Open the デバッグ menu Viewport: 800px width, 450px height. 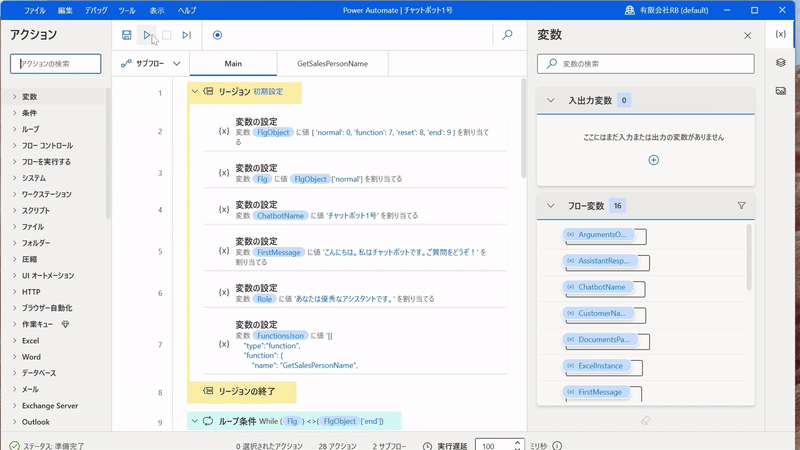pos(96,10)
